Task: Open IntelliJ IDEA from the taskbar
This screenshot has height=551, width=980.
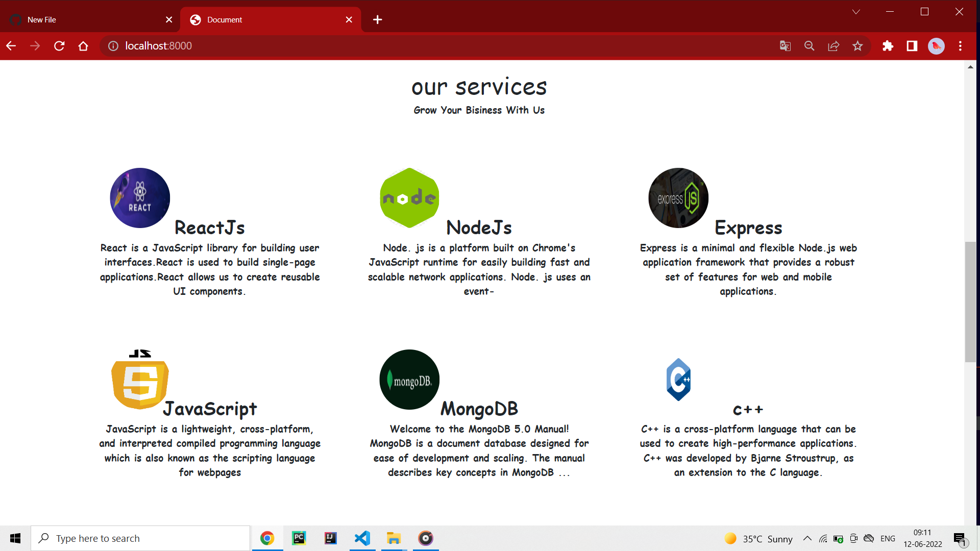Action: (331, 538)
